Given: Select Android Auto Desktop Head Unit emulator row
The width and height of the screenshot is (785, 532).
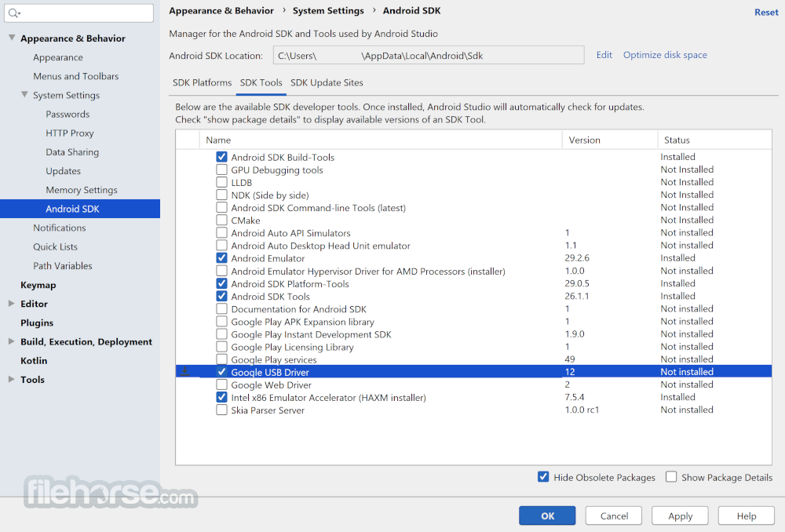Looking at the screenshot, I should 473,246.
